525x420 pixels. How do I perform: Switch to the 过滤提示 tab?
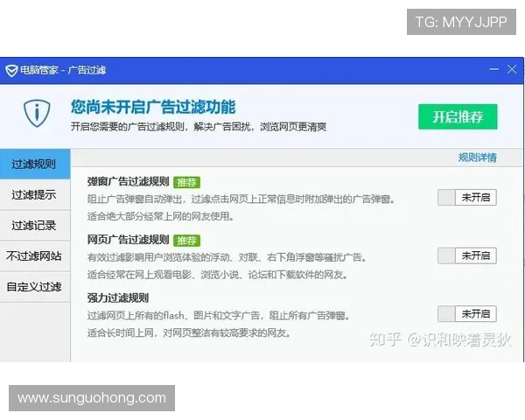[35, 194]
